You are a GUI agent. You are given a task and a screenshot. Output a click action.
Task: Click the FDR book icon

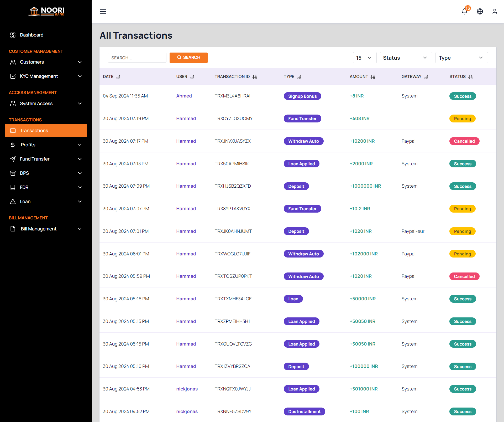tap(13, 187)
